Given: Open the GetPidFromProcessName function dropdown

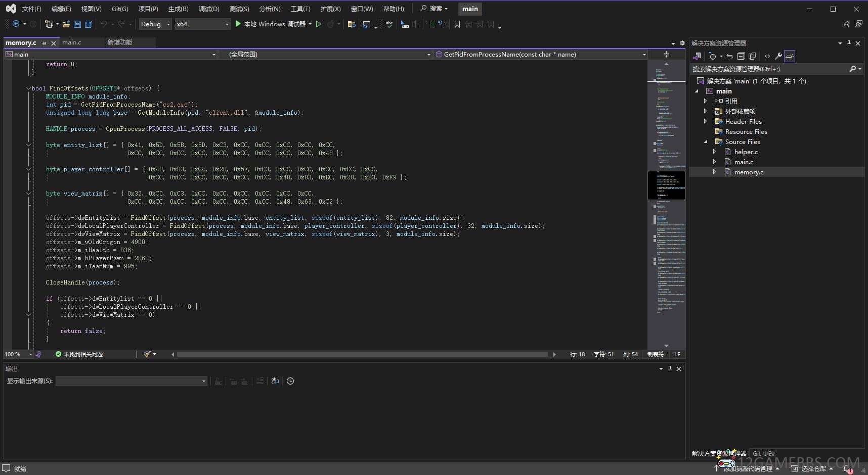Looking at the screenshot, I should click(541, 54).
